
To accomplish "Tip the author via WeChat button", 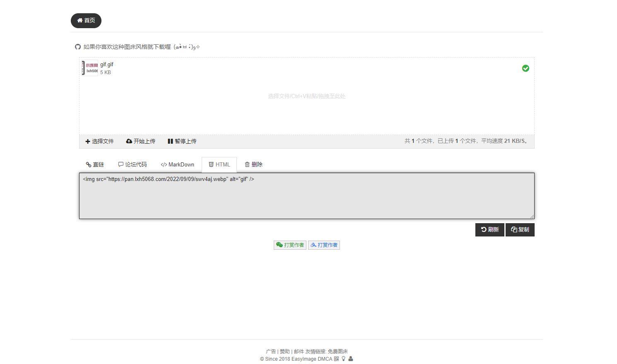I will pos(290,245).
